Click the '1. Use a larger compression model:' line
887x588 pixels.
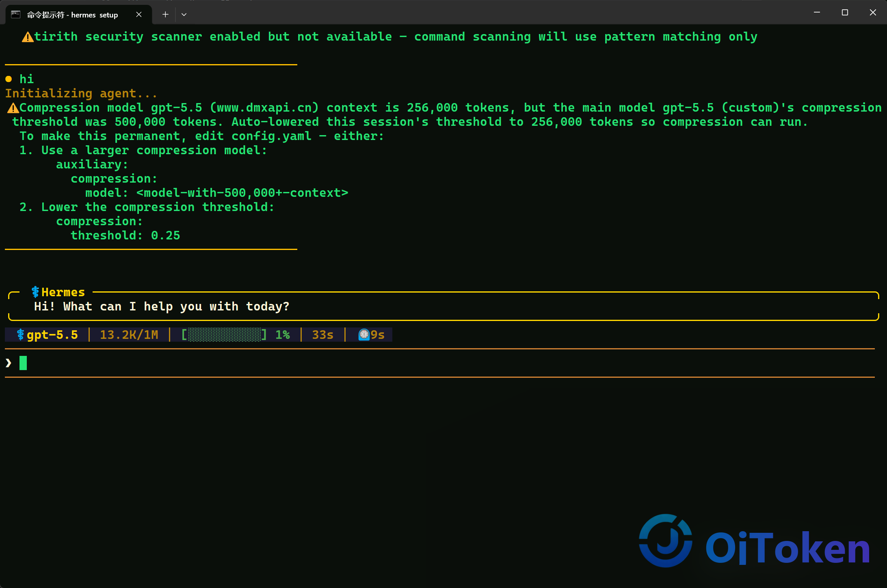pyautogui.click(x=143, y=150)
